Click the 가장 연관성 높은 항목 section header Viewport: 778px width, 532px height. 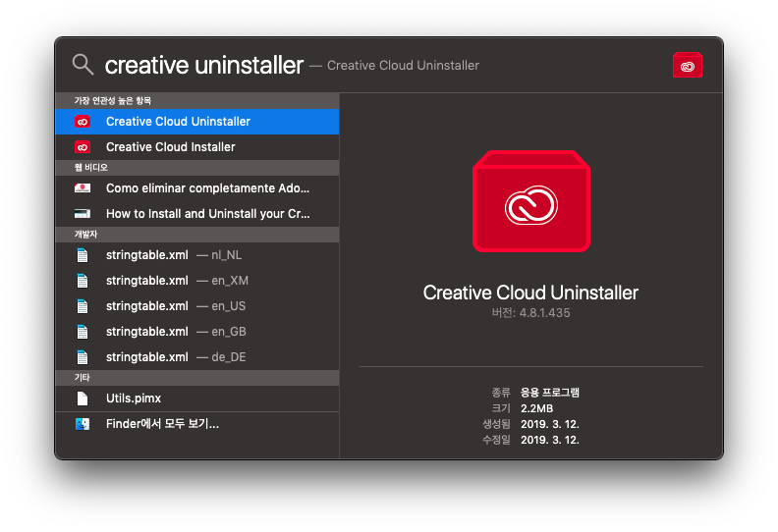point(197,101)
